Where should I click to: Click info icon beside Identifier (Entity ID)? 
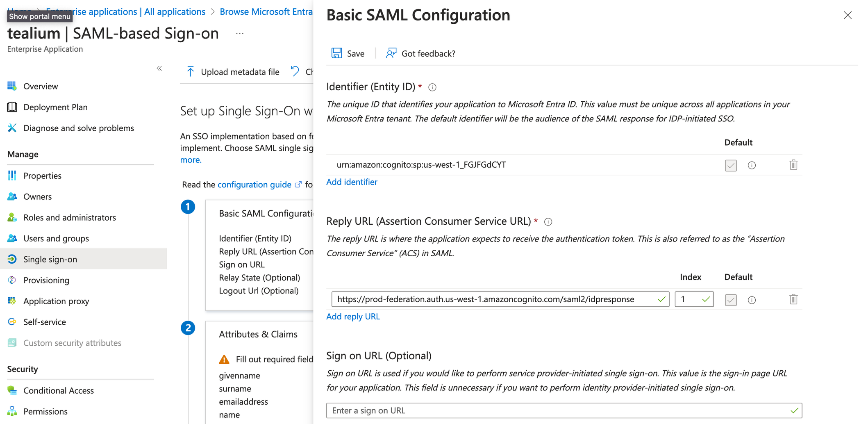coord(432,87)
